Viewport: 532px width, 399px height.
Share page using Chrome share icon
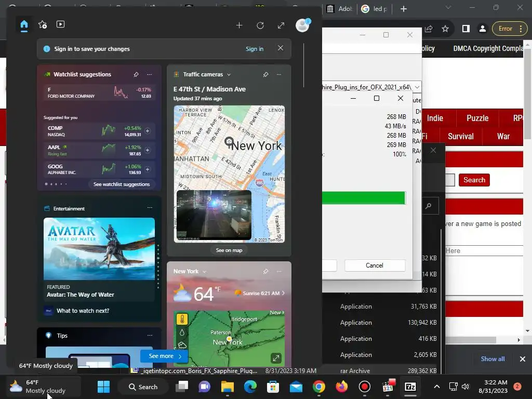pos(429,29)
